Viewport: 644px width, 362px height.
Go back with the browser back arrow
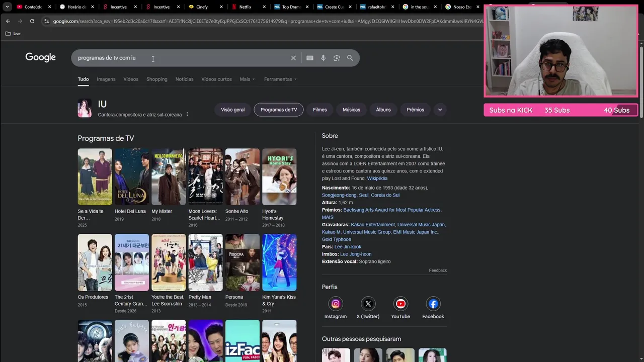pyautogui.click(x=8, y=21)
